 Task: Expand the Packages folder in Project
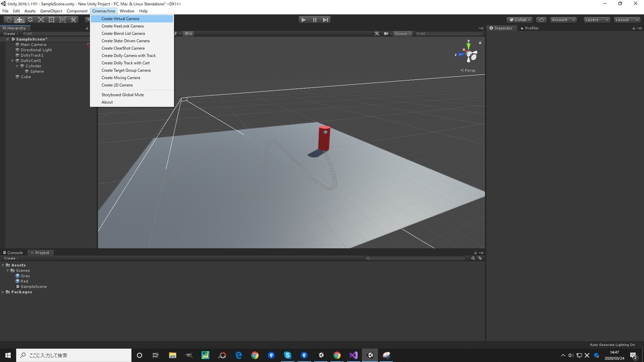[3, 292]
